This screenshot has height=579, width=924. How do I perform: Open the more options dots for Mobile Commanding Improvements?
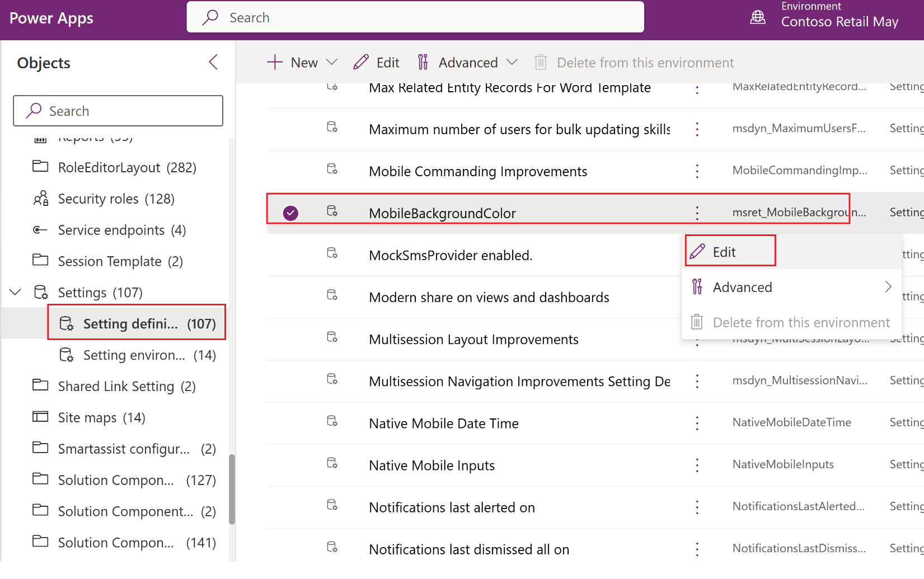pyautogui.click(x=697, y=171)
